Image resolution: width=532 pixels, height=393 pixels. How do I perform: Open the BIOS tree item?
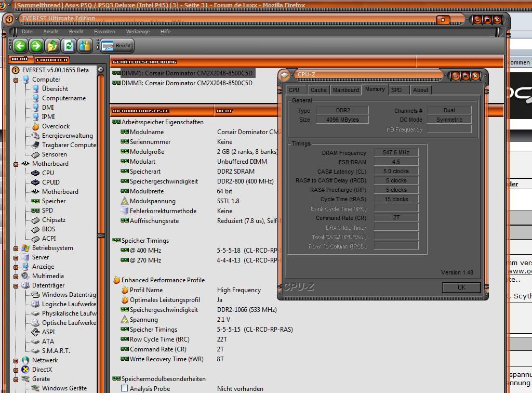pos(48,229)
